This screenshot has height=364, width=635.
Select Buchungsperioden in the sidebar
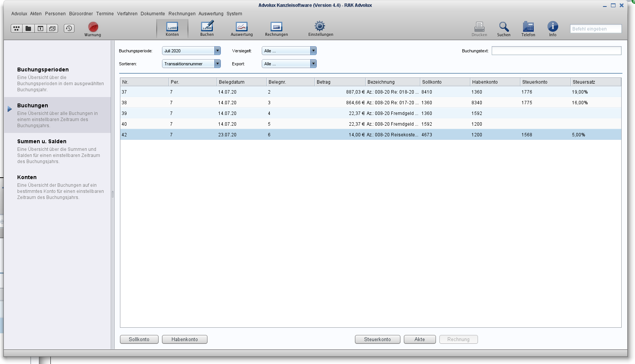(57, 79)
